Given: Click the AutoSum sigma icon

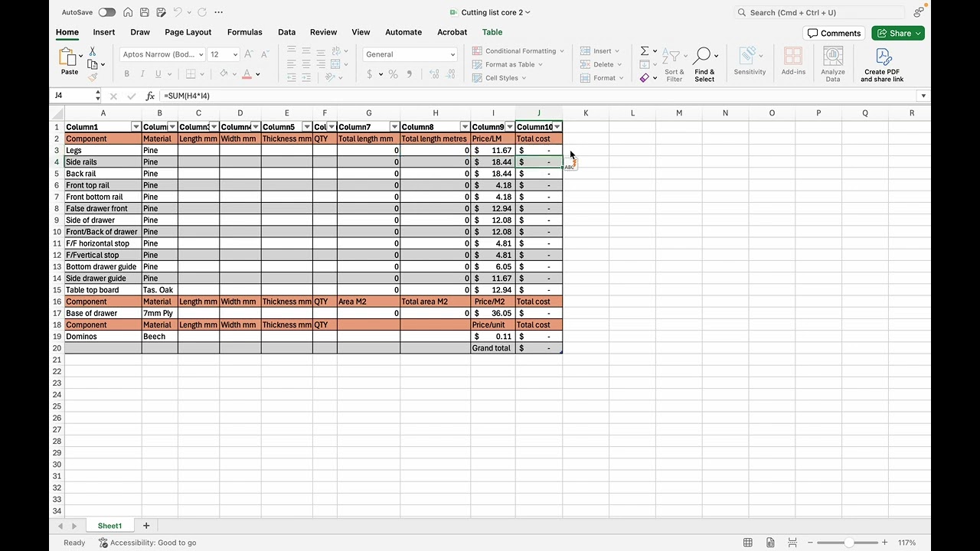Looking at the screenshot, I should 645,51.
